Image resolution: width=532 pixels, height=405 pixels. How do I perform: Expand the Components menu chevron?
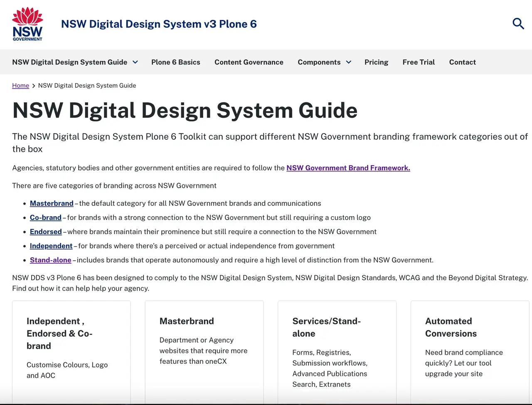pyautogui.click(x=348, y=62)
